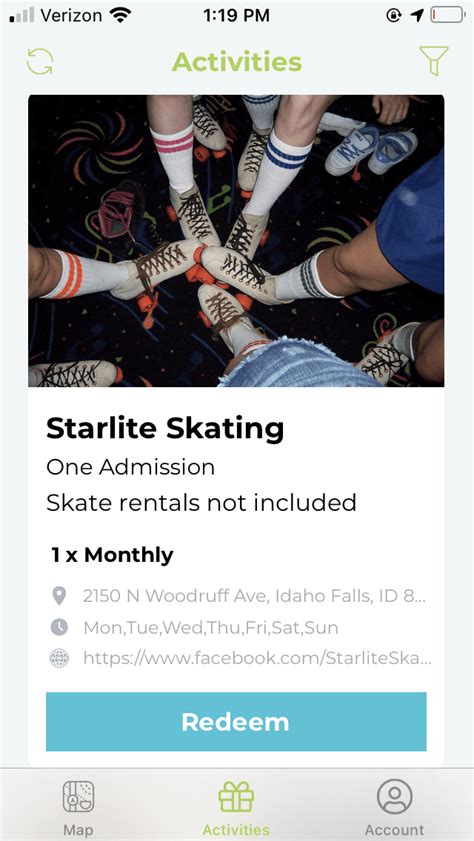The image size is (474, 841).
Task: Click the Redeem button
Action: (236, 721)
